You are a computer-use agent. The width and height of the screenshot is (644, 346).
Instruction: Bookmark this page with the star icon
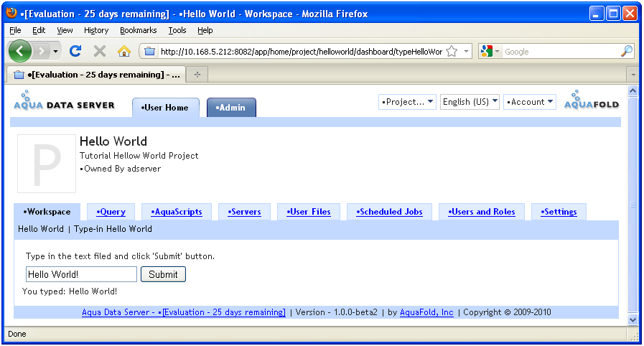coord(452,51)
